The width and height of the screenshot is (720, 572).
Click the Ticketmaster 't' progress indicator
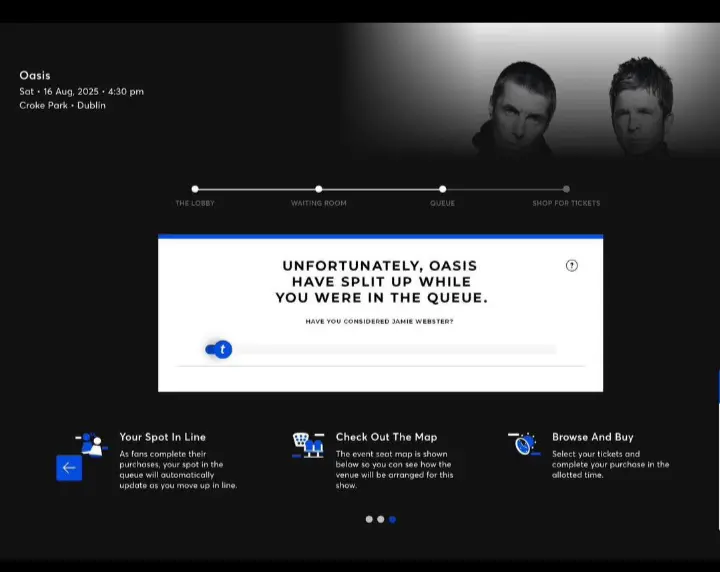click(x=223, y=350)
